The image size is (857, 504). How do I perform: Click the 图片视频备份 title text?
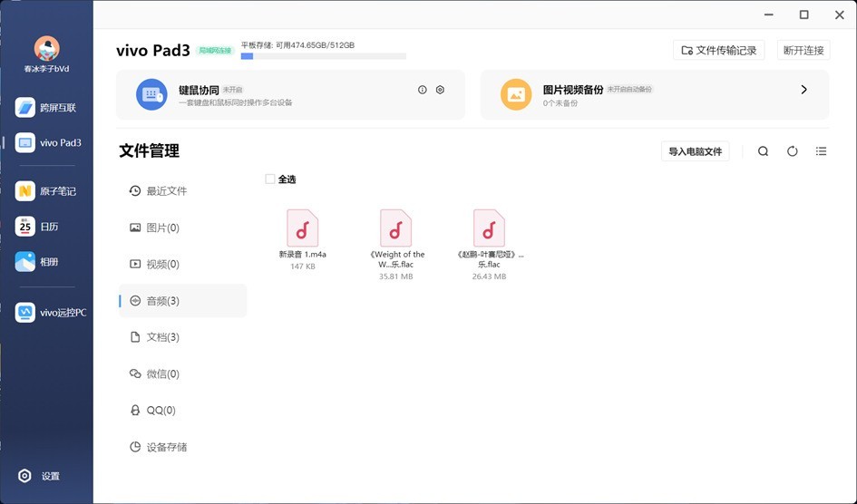[573, 90]
